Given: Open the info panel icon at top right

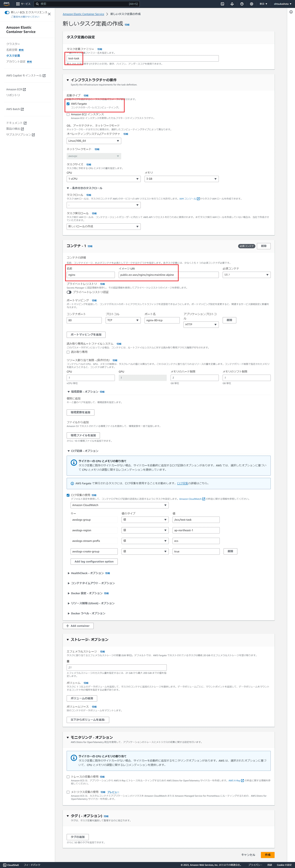Looking at the screenshot, I should pyautogui.click(x=291, y=12).
